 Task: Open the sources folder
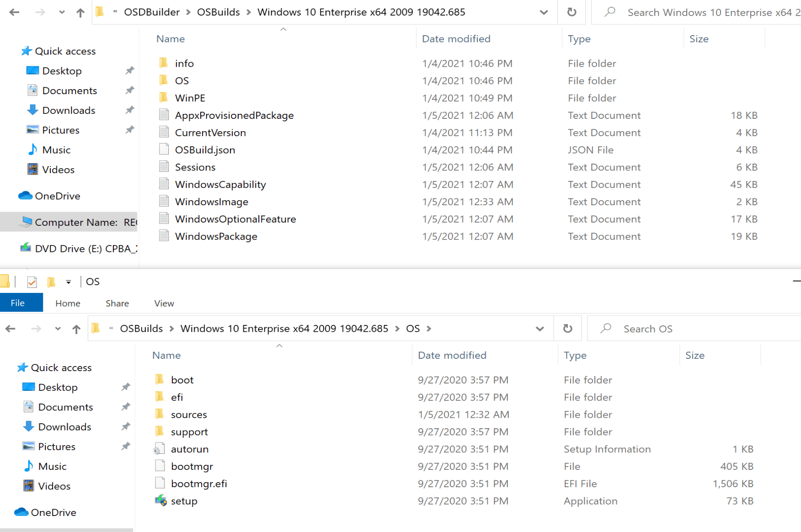coord(189,414)
